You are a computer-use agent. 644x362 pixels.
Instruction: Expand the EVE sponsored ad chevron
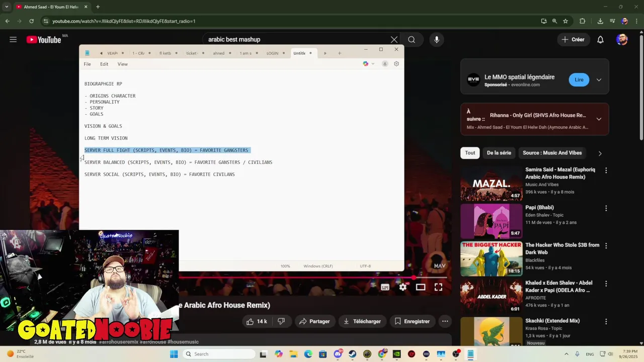pos(599,79)
